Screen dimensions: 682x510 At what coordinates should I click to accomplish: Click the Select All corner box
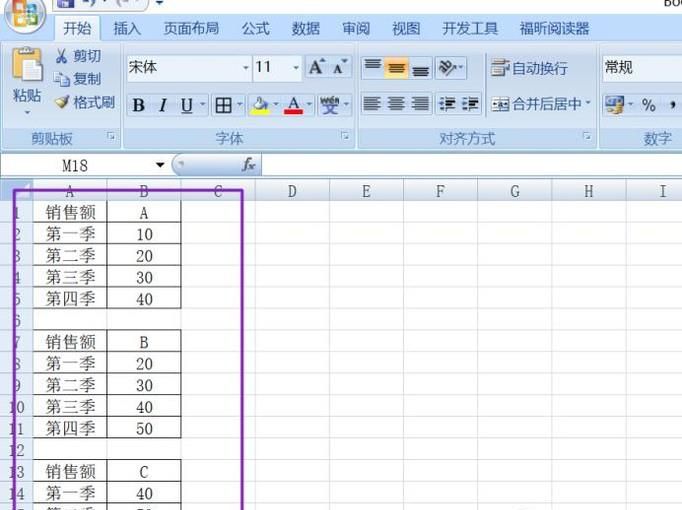click(16, 190)
